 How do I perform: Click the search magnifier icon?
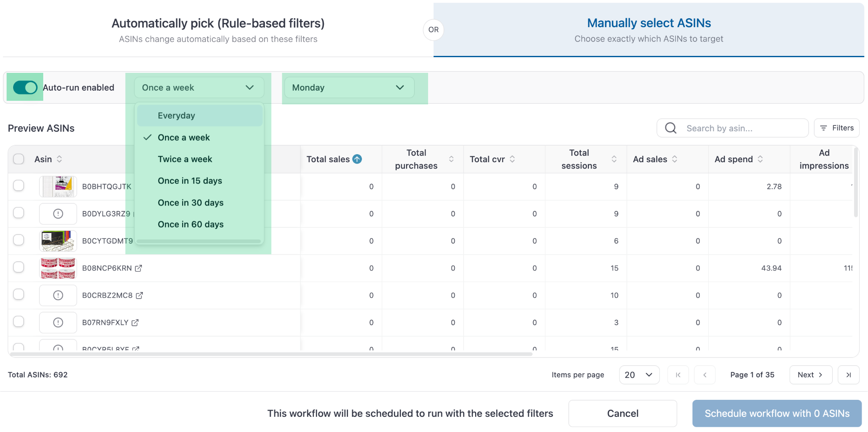(x=671, y=128)
